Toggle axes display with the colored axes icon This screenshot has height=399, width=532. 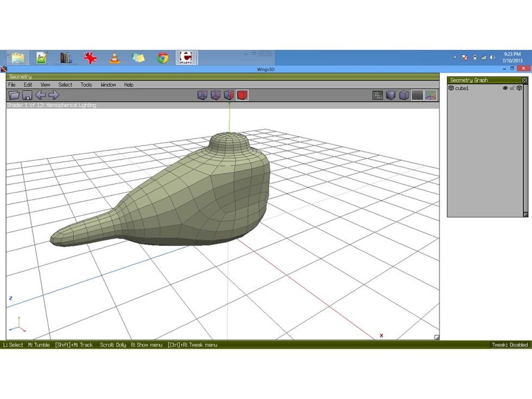[432, 95]
